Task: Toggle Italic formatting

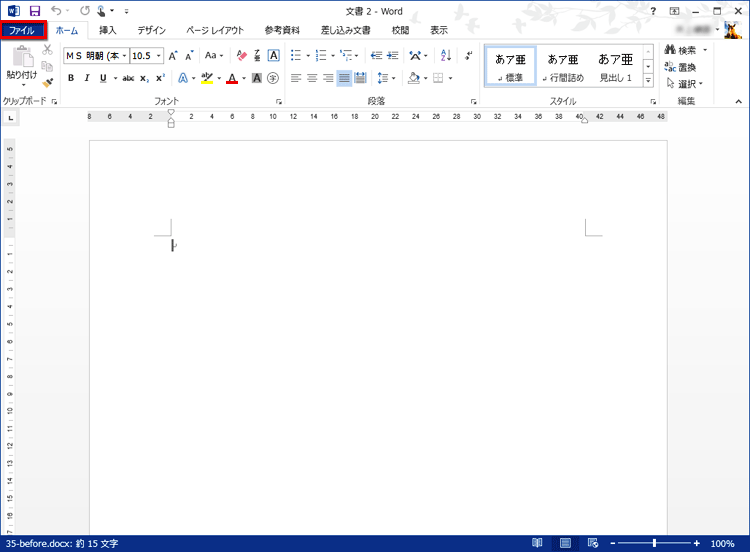Action: 87,78
